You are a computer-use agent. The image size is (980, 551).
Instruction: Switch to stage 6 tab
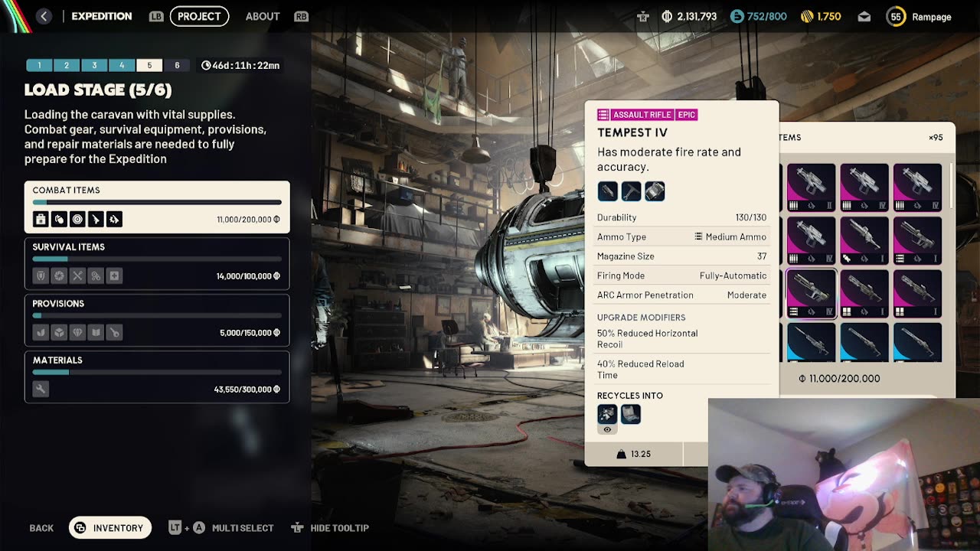pos(177,66)
